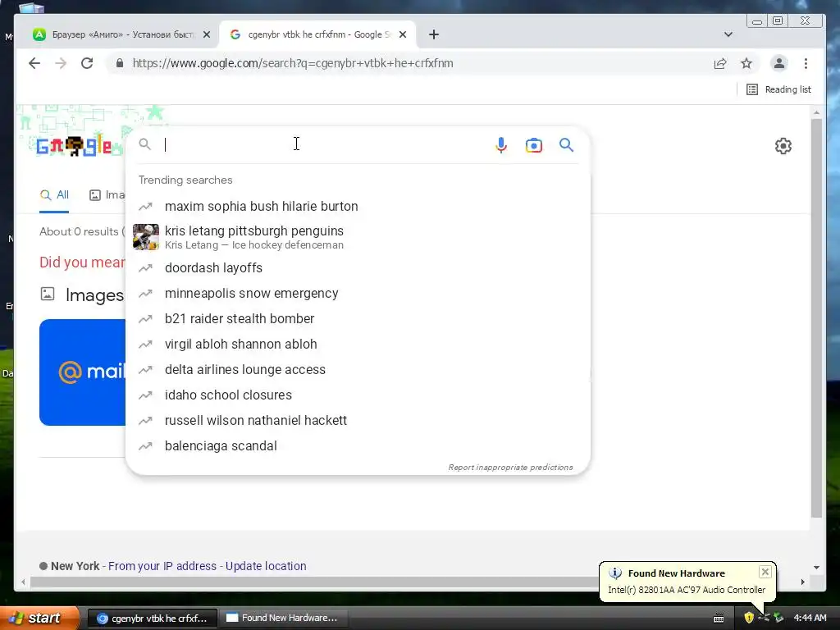This screenshot has height=630, width=840.
Task: Close the Амиго browser tab
Action: (207, 34)
